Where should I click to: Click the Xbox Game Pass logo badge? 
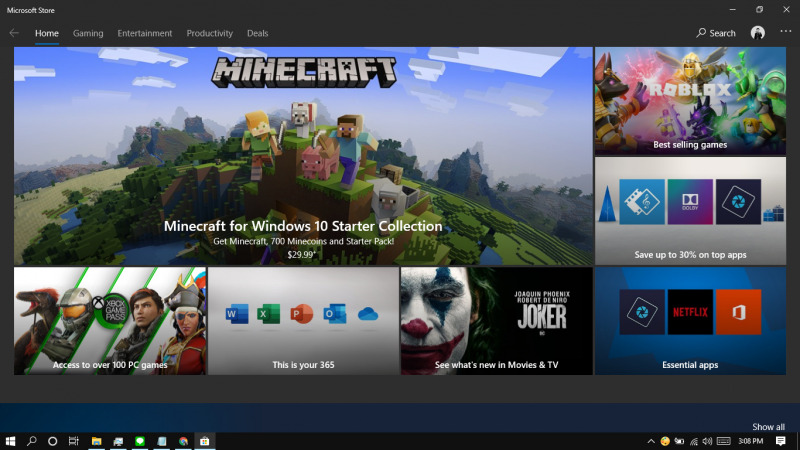point(113,309)
